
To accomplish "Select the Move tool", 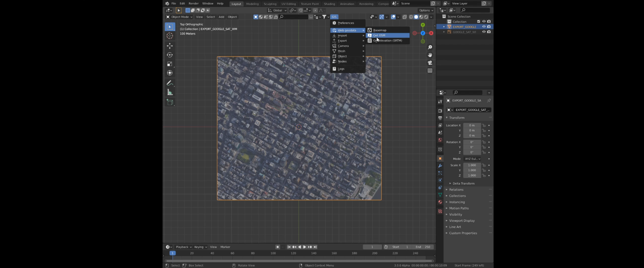I will [x=170, y=46].
